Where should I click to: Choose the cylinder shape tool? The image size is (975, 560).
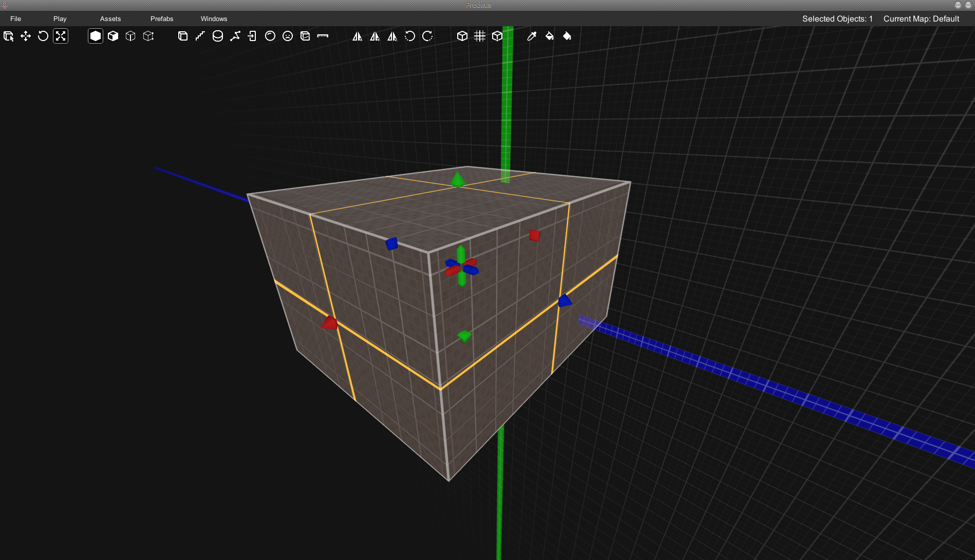click(218, 36)
